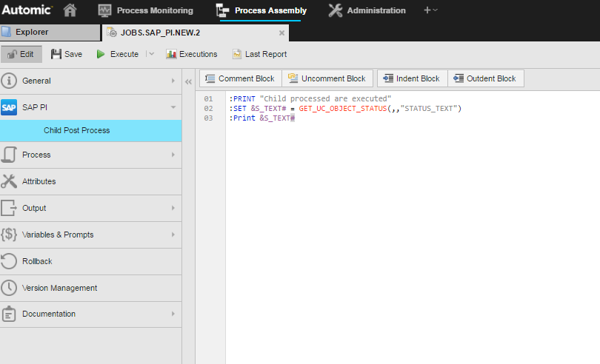Click the General info icon

[x=9, y=81]
